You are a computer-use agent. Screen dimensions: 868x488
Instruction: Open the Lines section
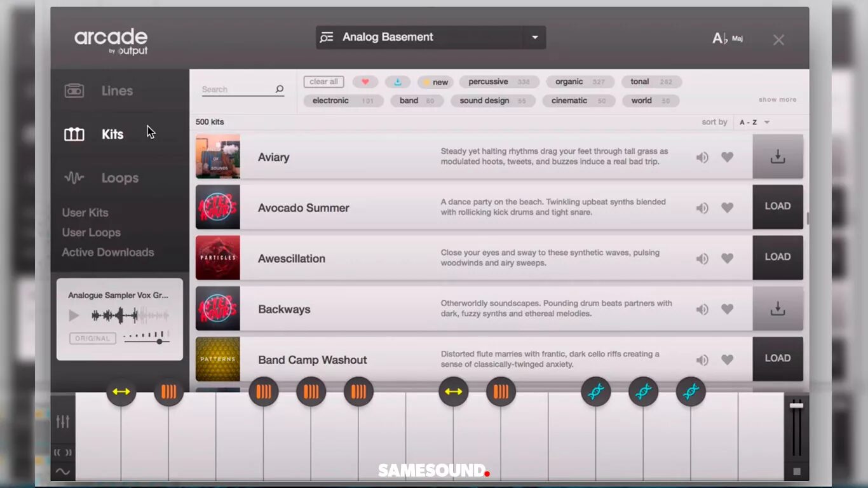pyautogui.click(x=98, y=91)
